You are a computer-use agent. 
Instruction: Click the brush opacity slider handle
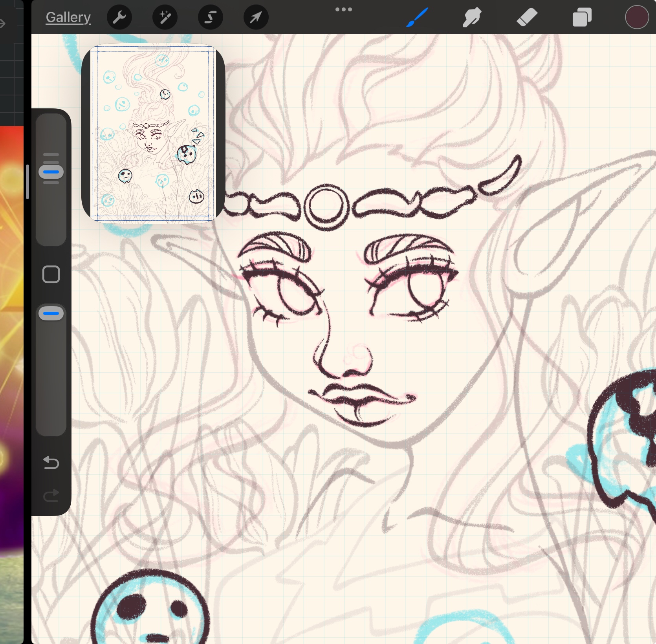click(x=51, y=313)
